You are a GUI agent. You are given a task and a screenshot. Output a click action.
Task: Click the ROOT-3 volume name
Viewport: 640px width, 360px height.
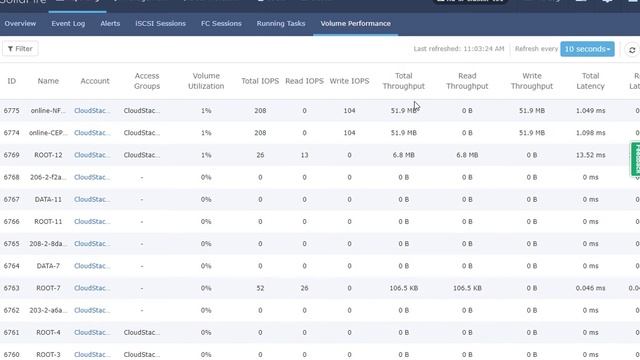(48, 355)
